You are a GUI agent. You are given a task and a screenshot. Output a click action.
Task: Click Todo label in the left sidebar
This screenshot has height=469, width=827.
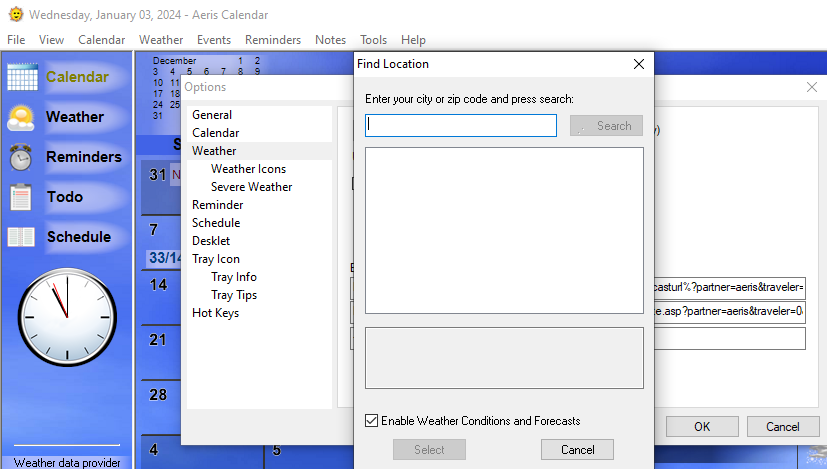click(x=65, y=197)
